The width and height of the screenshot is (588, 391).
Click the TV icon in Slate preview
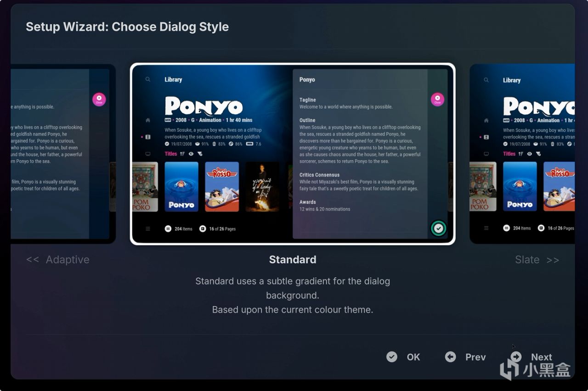(486, 154)
